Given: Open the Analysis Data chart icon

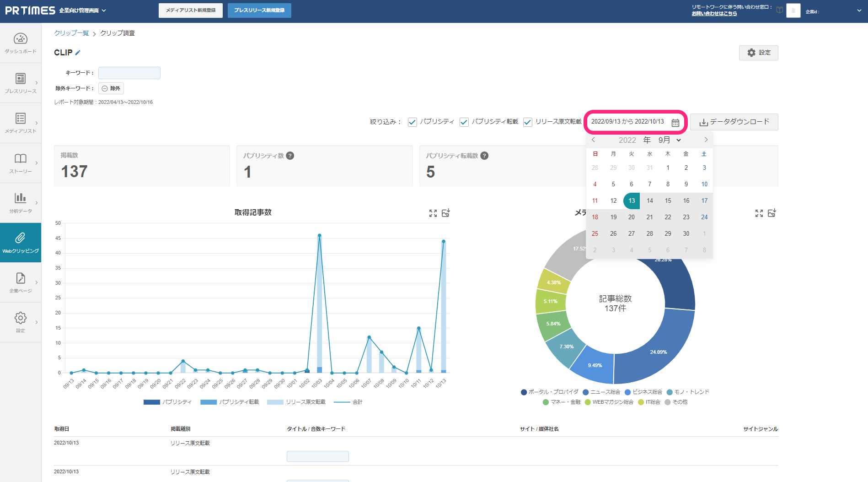Looking at the screenshot, I should 21,198.
